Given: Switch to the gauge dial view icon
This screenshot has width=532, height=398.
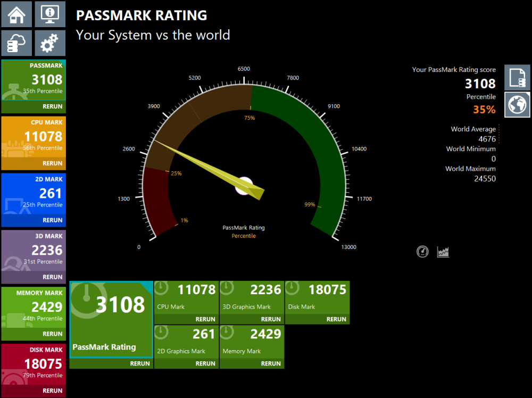Looking at the screenshot, I should tap(422, 252).
